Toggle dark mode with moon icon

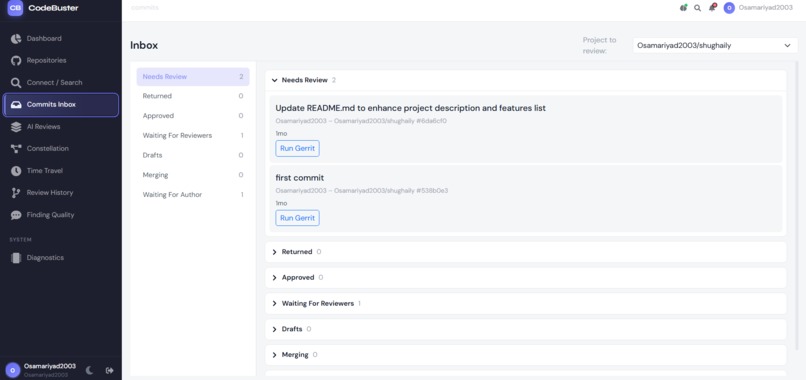(89, 370)
